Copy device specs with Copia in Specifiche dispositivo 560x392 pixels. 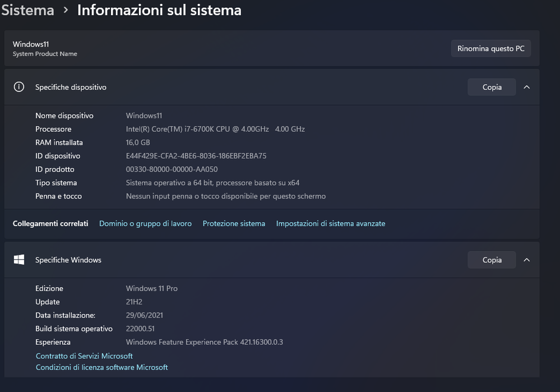(x=492, y=87)
